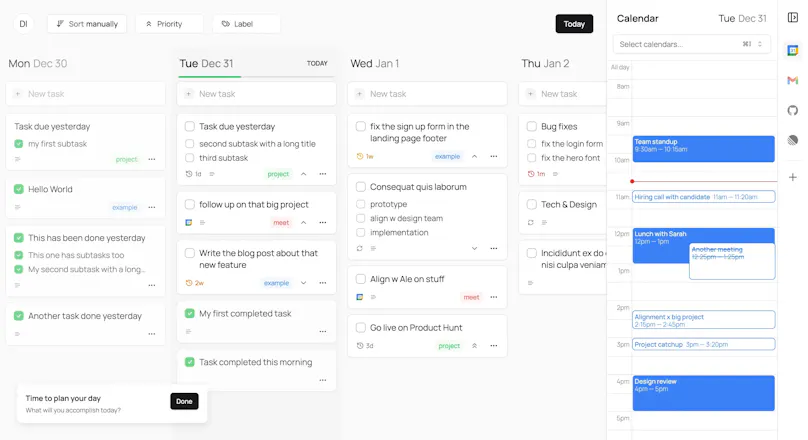Click New task field in Mon Dec 30

[x=86, y=94]
